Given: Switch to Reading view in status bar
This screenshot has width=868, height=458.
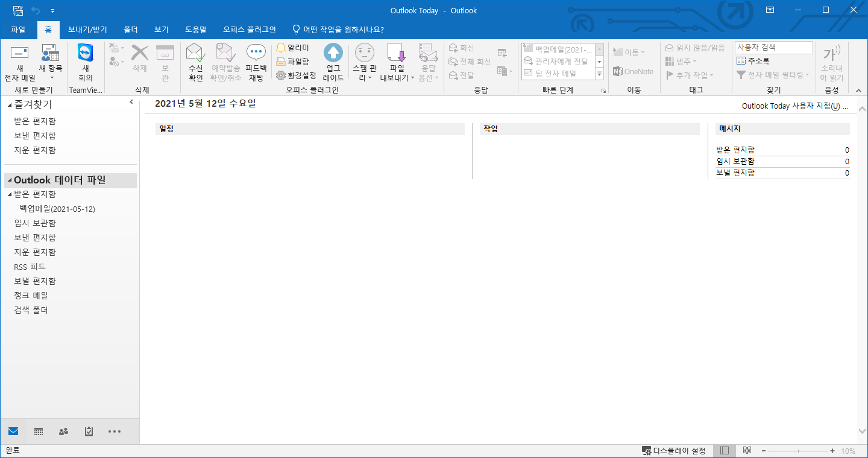Looking at the screenshot, I should coord(747,451).
